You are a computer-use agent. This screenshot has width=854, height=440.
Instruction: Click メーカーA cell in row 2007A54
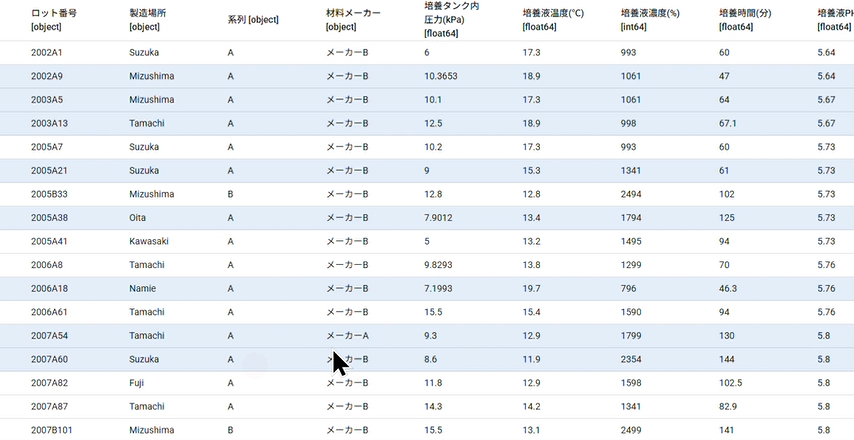pos(348,336)
